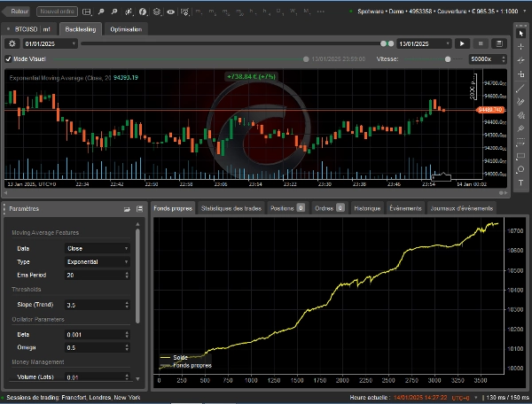532x404 pixels.
Task: Select the crosshair with square tool
Action: [x=520, y=74]
